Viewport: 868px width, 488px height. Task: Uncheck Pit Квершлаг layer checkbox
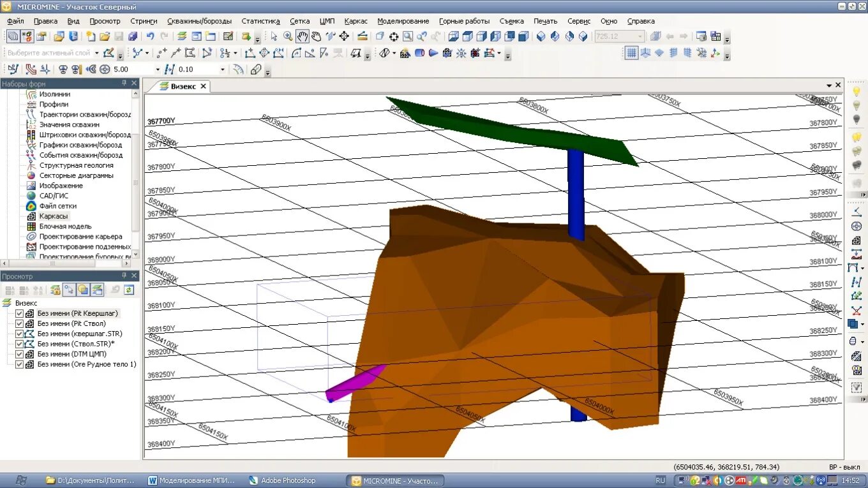[x=19, y=313]
